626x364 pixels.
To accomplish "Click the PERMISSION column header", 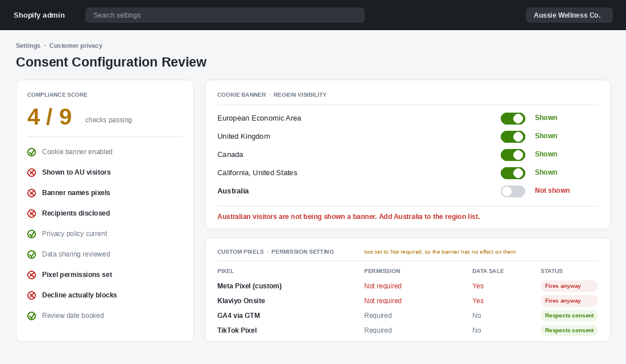I will pyautogui.click(x=382, y=271).
